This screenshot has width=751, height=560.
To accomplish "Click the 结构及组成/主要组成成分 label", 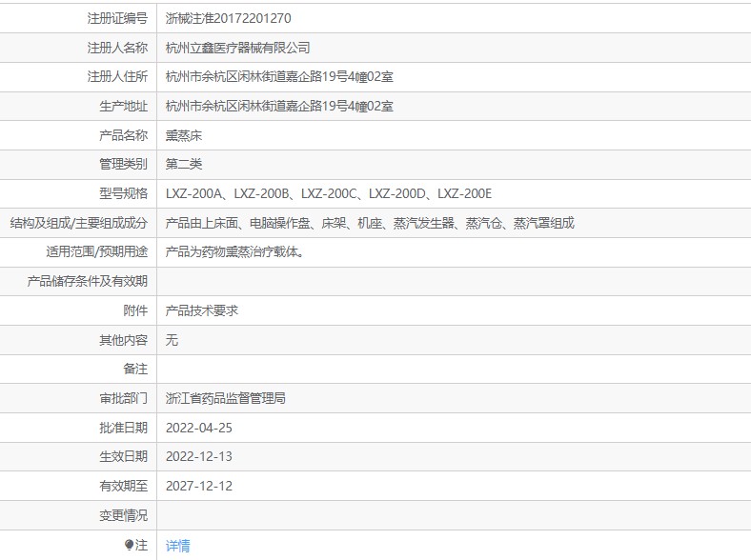I will (79, 223).
